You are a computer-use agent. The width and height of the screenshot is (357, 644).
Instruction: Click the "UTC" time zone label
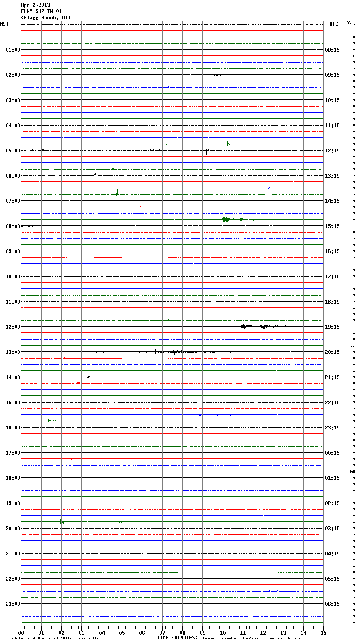(334, 24)
